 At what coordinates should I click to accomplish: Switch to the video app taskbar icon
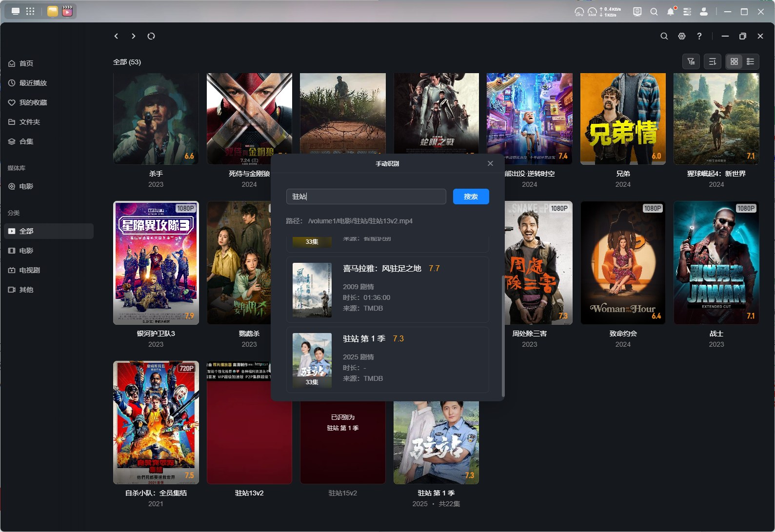coord(67,11)
